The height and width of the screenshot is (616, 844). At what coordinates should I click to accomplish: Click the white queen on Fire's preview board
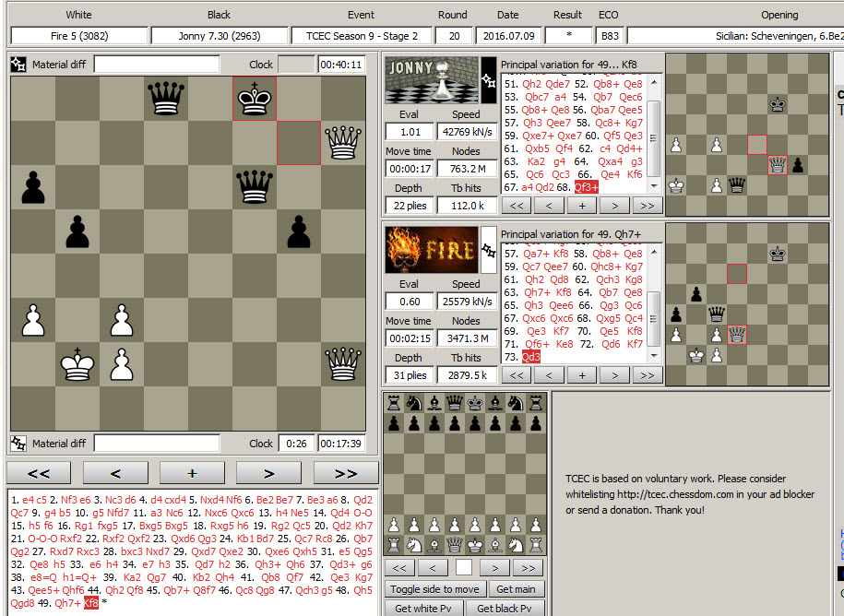(x=736, y=335)
